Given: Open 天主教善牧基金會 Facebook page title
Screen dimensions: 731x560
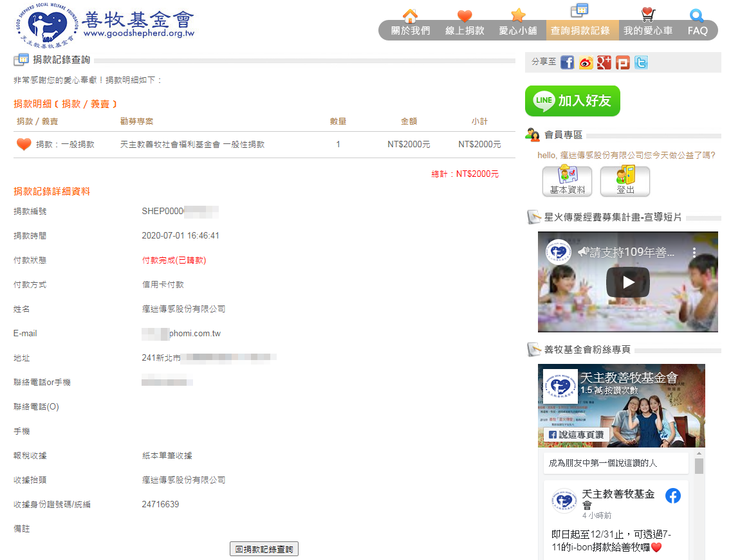Looking at the screenshot, I should 629,377.
